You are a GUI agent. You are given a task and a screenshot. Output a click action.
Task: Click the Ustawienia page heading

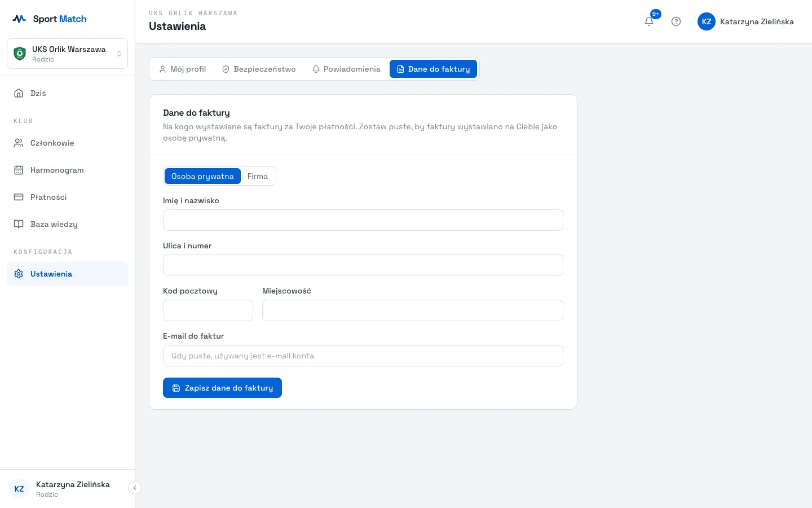coord(177,26)
